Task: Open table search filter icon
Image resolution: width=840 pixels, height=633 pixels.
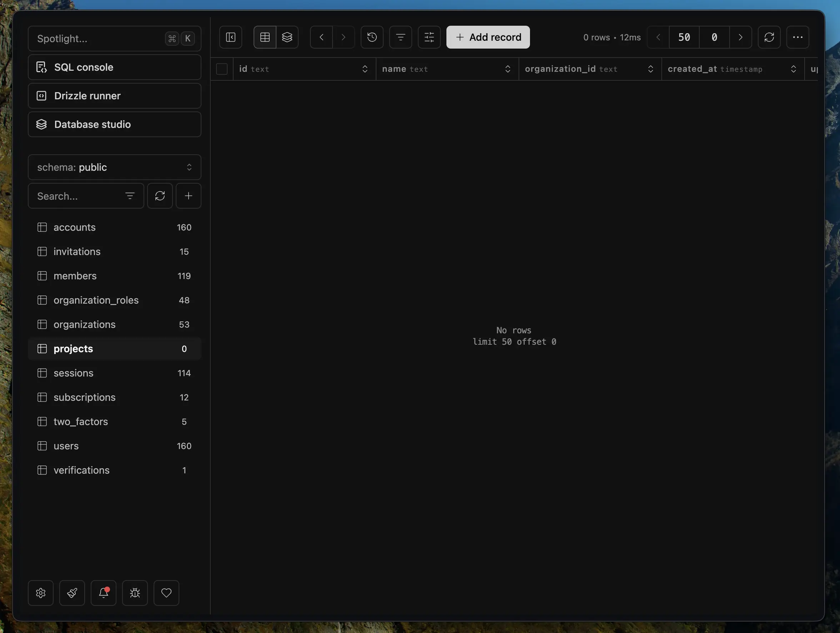Action: click(130, 196)
